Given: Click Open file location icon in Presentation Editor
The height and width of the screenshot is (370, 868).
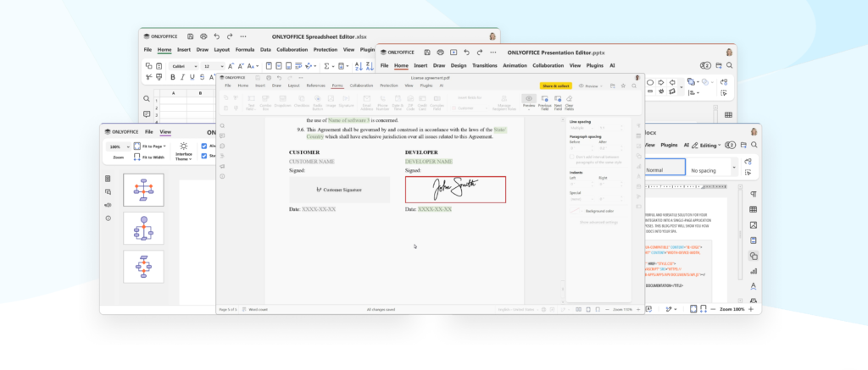Looking at the screenshot, I should click(x=719, y=65).
